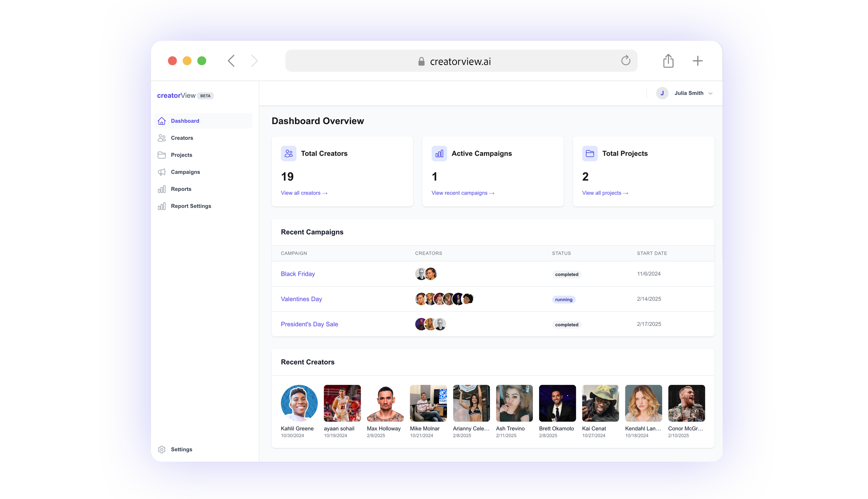868x499 pixels.
Task: Open Reports in the sidebar menu
Action: click(x=181, y=189)
